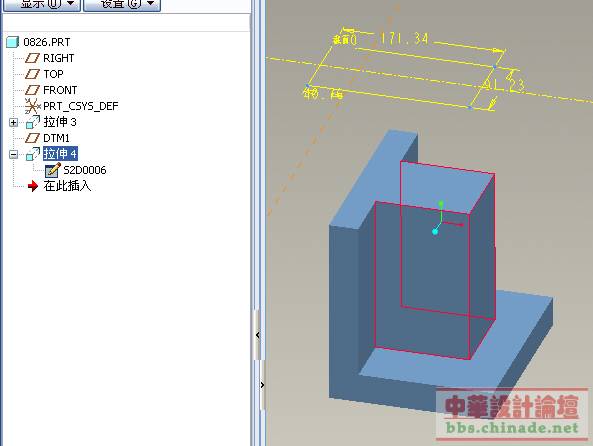Select the highlighted 拉伸 4 tree item
The image size is (593, 446).
[x=60, y=154]
